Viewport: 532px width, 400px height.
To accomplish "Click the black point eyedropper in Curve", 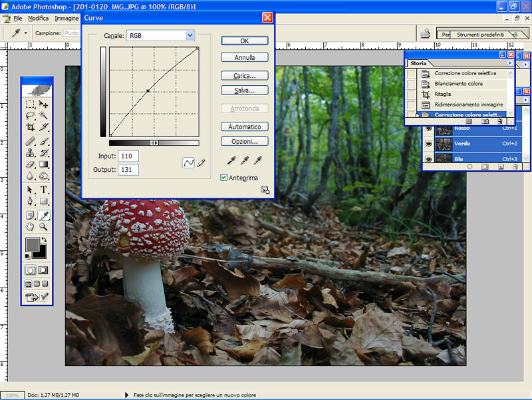I will (x=231, y=160).
